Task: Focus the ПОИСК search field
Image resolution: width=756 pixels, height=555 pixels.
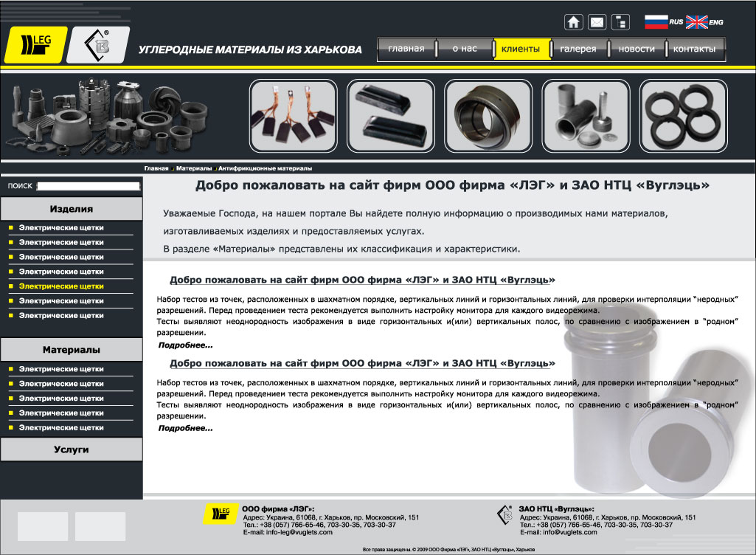Action: (x=89, y=186)
